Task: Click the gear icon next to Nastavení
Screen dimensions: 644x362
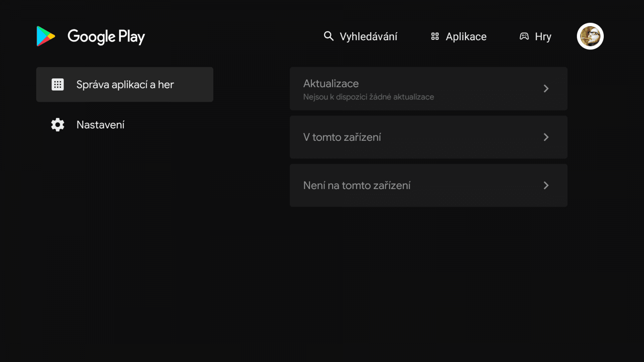Action: (x=58, y=125)
